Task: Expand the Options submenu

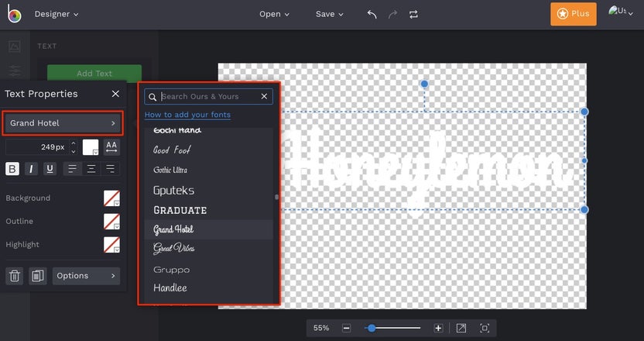Action: pyautogui.click(x=86, y=276)
